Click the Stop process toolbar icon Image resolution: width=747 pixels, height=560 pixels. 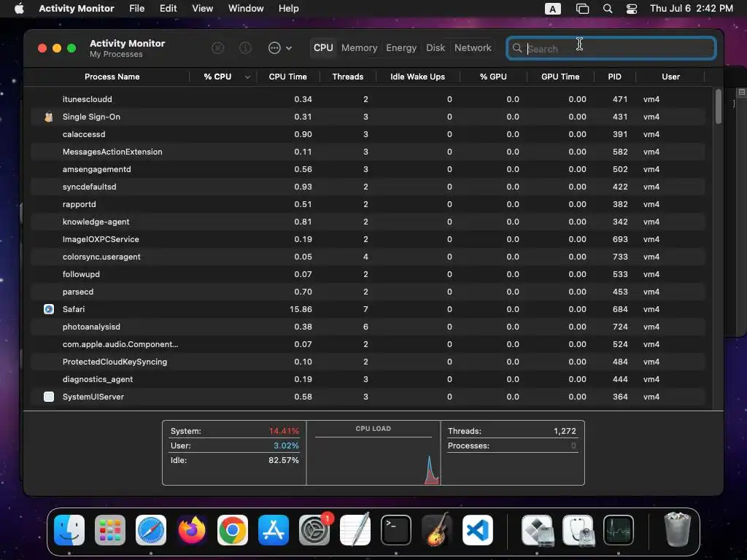tap(217, 47)
